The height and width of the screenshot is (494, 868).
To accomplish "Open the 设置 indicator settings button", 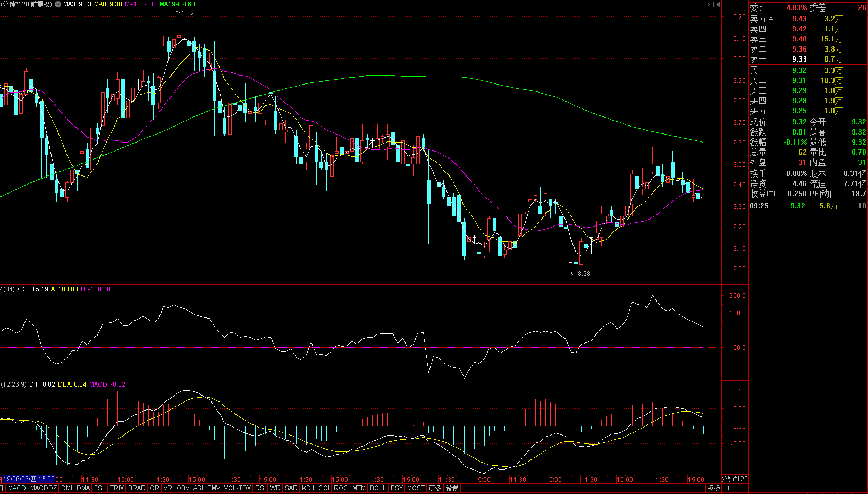I will click(x=452, y=488).
